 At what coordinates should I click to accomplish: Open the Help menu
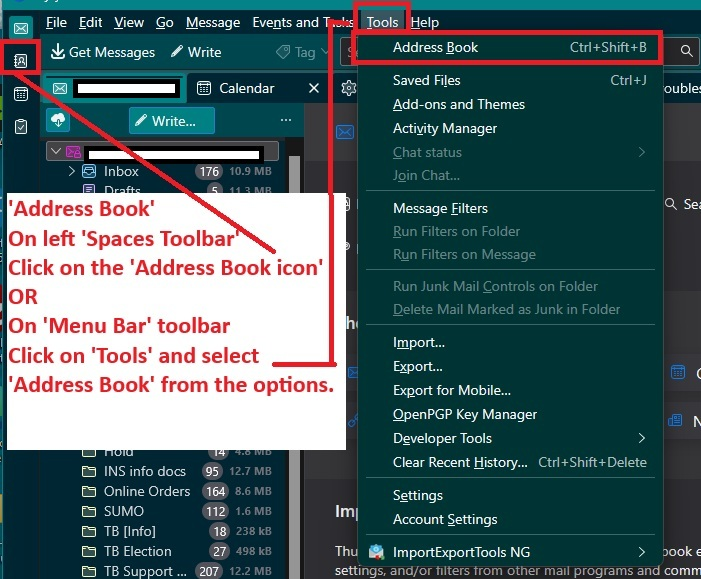[x=425, y=22]
